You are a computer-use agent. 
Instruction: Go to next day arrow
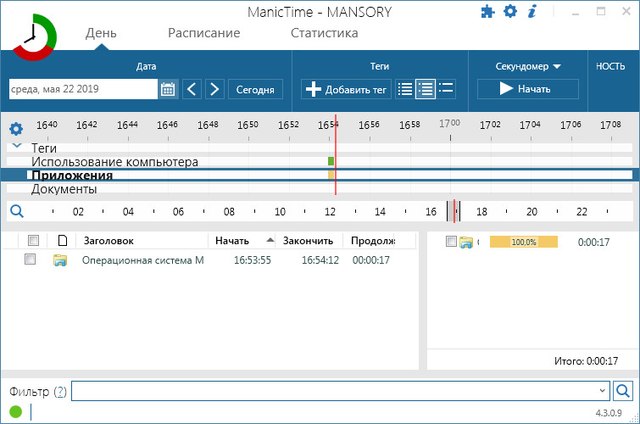click(215, 89)
